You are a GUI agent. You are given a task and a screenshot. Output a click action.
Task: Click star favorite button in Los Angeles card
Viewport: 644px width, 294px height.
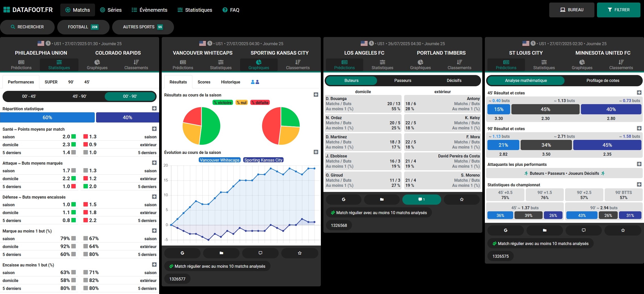[462, 199]
